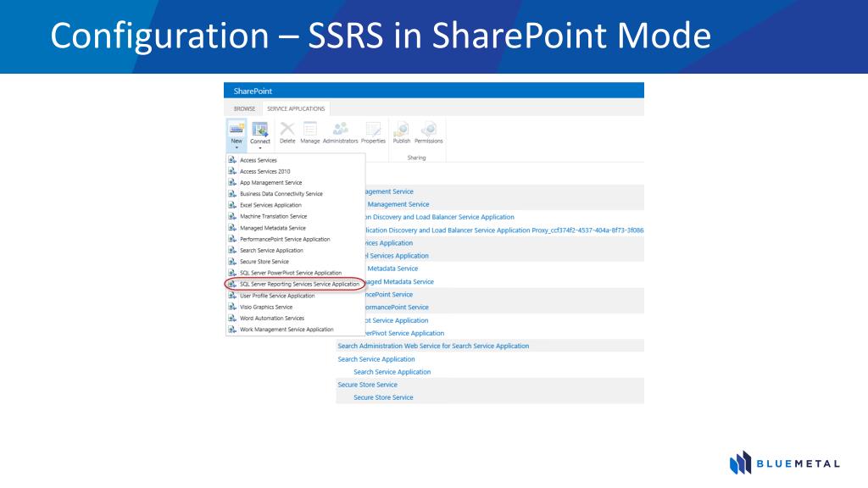Choose User Profile Service Application menu entry
The height and width of the screenshot is (488, 868).
277,296
